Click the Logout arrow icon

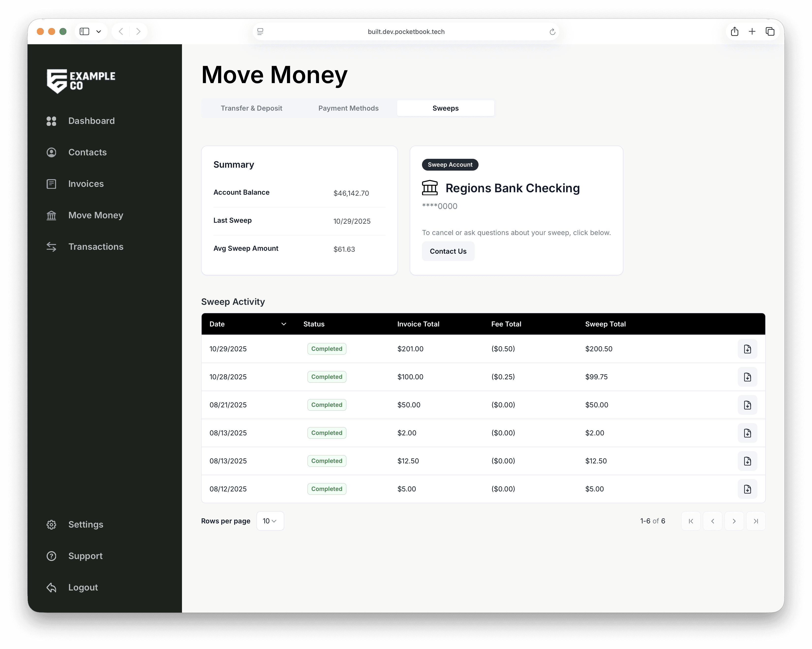tap(51, 588)
